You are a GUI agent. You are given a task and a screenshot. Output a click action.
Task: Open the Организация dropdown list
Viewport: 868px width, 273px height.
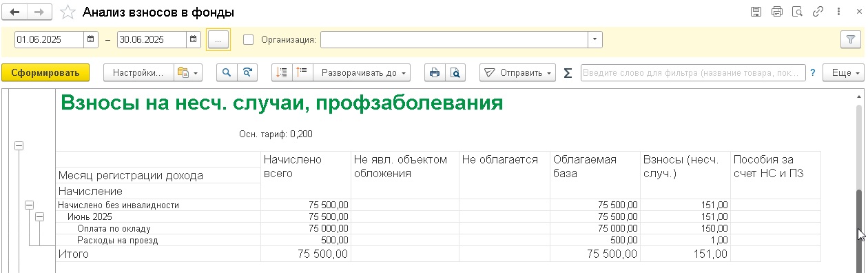tap(595, 39)
